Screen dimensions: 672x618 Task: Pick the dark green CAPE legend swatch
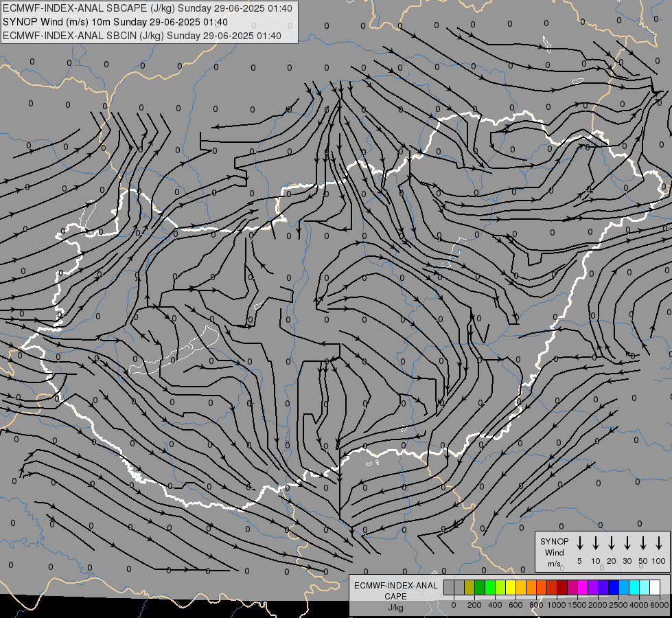pyautogui.click(x=480, y=587)
